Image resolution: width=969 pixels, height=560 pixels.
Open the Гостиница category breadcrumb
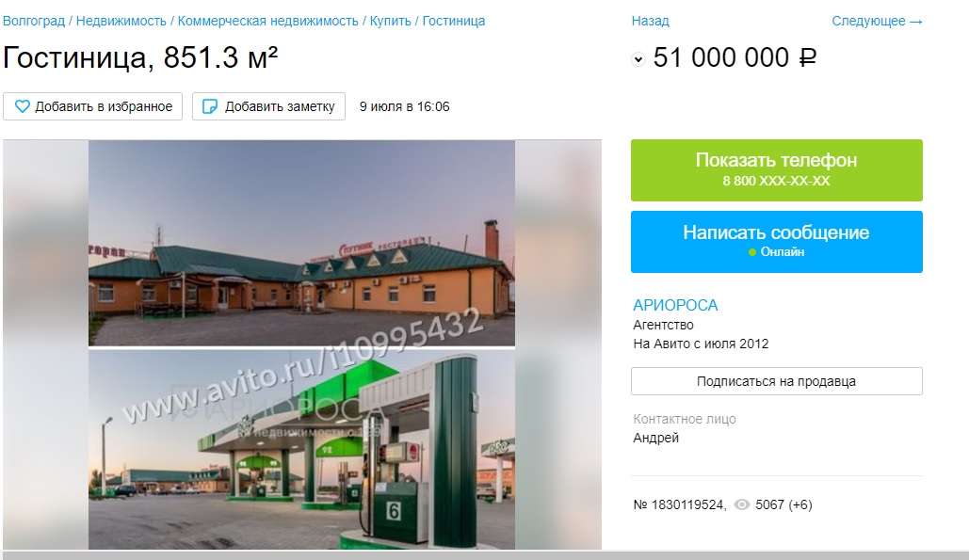[454, 21]
